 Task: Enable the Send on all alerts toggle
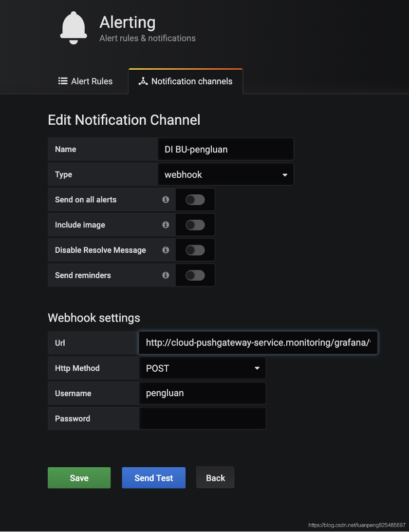tap(195, 200)
